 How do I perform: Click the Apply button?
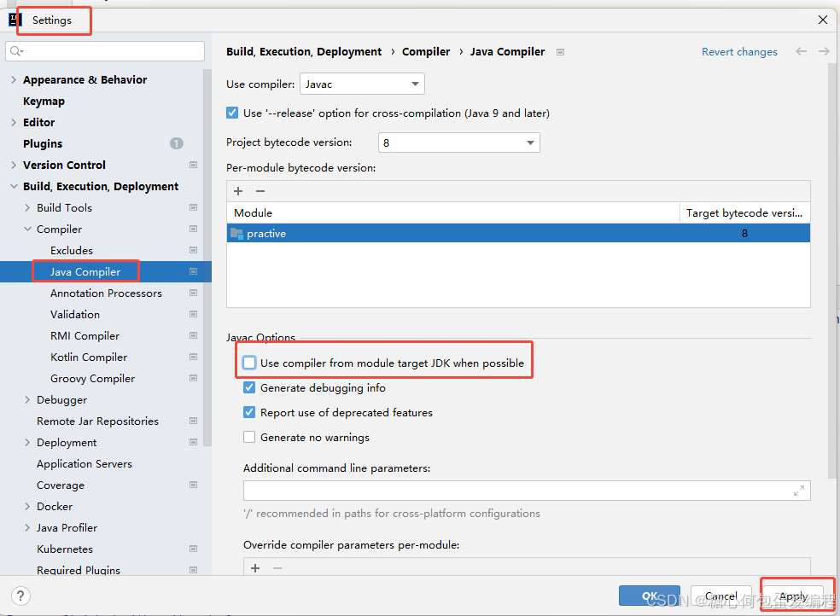click(794, 596)
